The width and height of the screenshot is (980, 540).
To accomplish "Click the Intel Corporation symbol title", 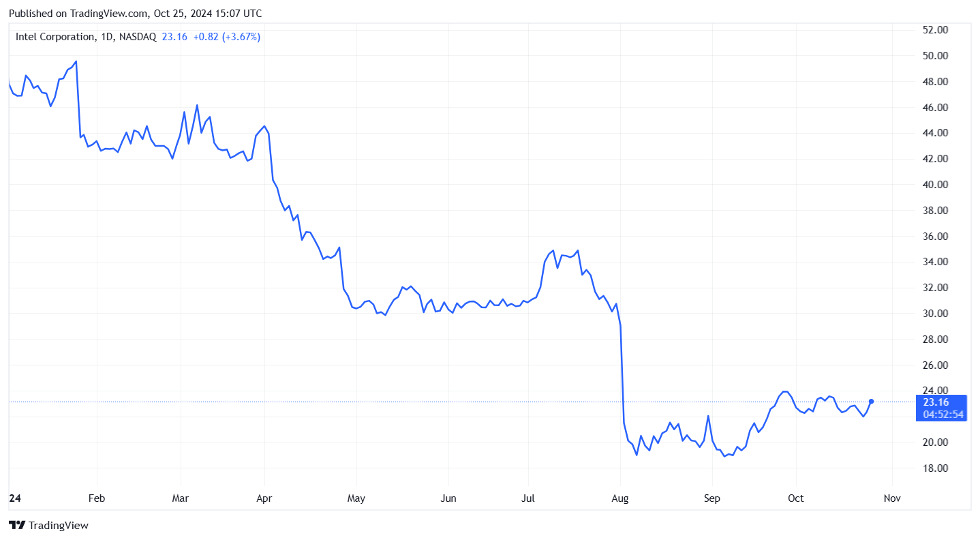I will click(55, 37).
